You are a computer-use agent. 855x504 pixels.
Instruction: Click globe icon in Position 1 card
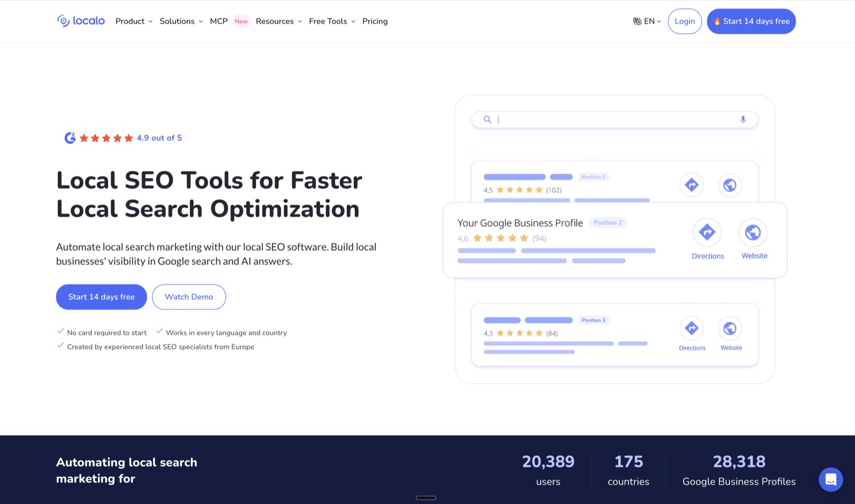click(730, 185)
